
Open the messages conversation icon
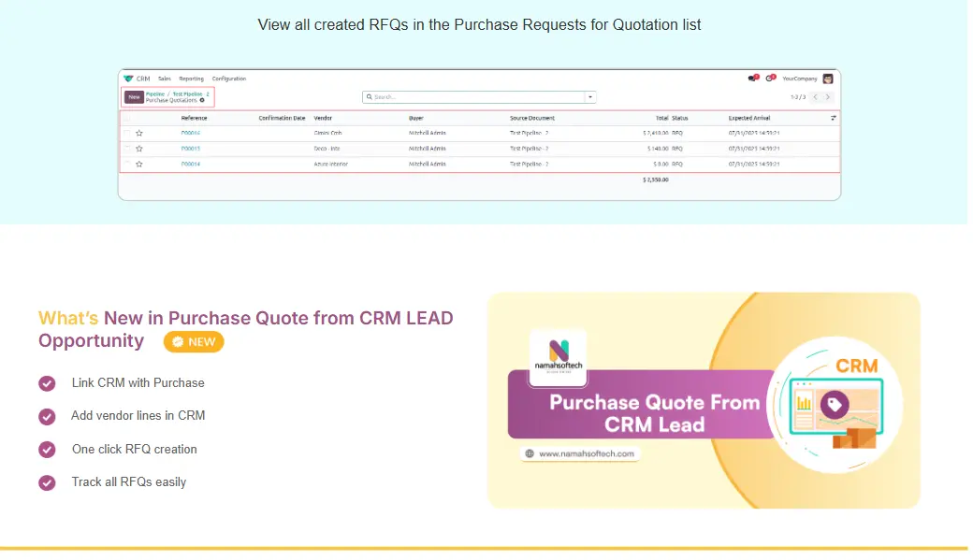pyautogui.click(x=752, y=79)
